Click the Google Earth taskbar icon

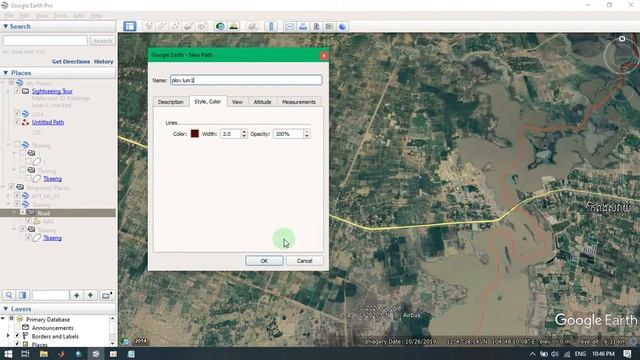click(96, 354)
